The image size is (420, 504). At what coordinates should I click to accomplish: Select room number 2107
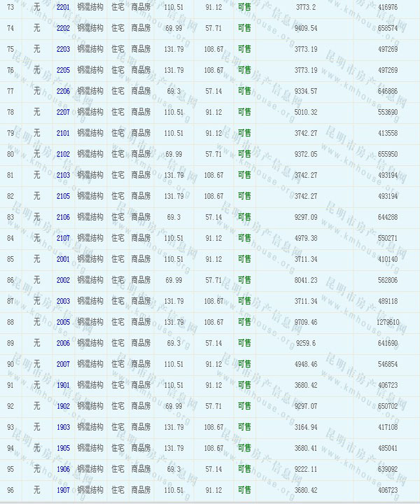coord(63,238)
